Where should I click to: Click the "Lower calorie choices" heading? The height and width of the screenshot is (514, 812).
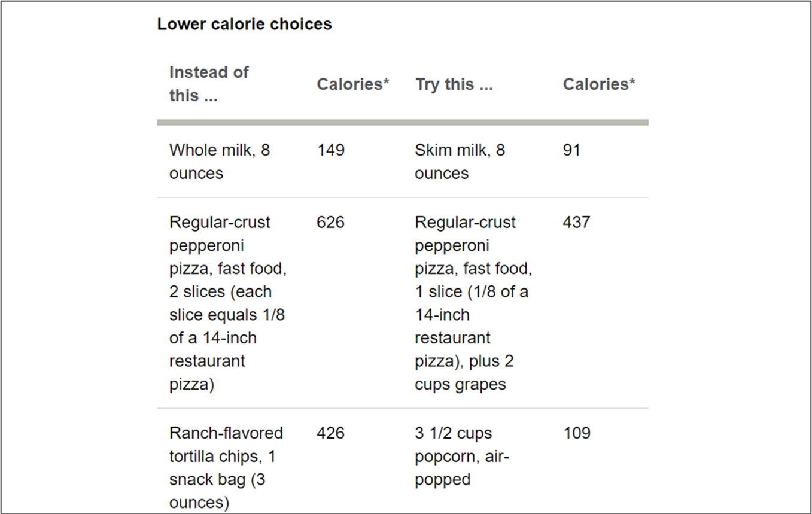pos(244,24)
